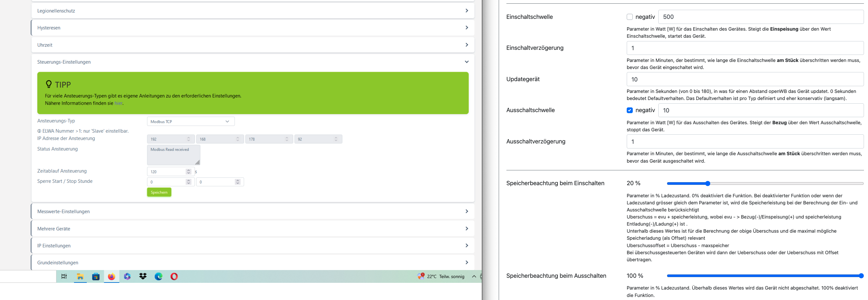Viewport: 868px width, 300px height.
Task: Click the green Speichern button
Action: (x=159, y=192)
